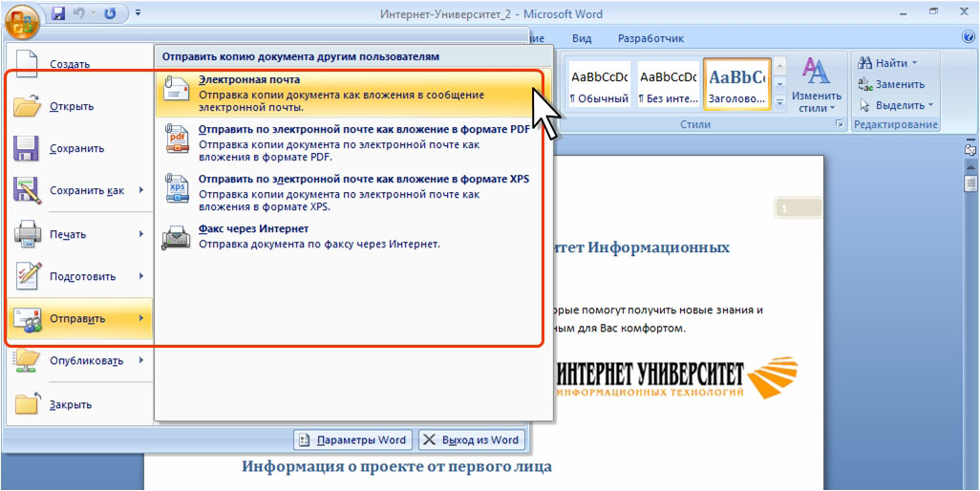The height and width of the screenshot is (491, 980).
Task: Select Факс через Интернет option
Action: [x=253, y=229]
